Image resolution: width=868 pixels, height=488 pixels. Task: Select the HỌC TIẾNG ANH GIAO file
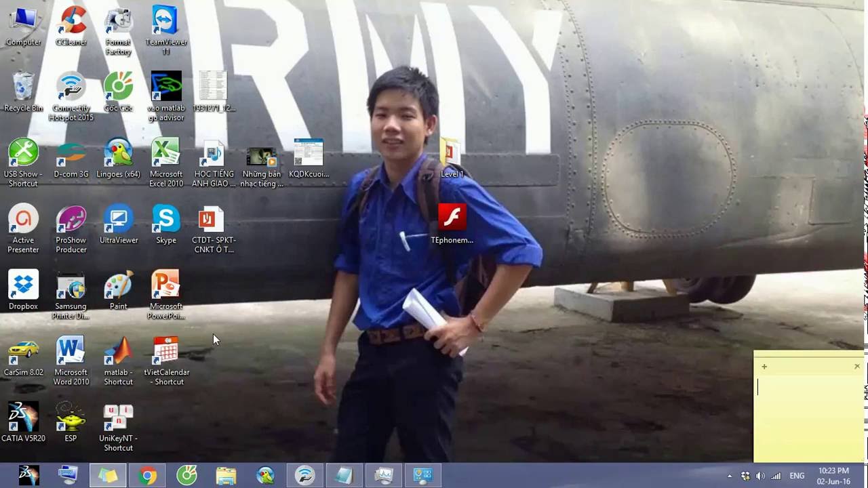click(x=213, y=163)
